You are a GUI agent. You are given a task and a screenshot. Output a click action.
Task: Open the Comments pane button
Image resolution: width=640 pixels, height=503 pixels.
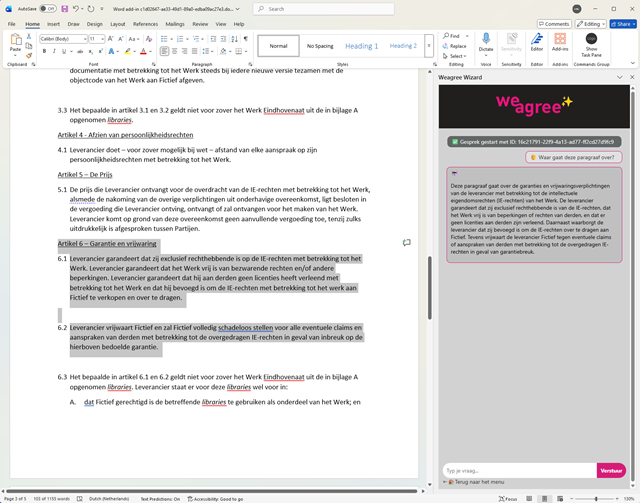pos(554,24)
